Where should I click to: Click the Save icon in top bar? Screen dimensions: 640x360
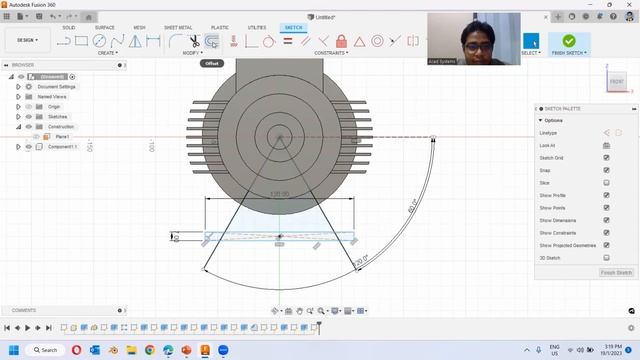[x=39, y=17]
